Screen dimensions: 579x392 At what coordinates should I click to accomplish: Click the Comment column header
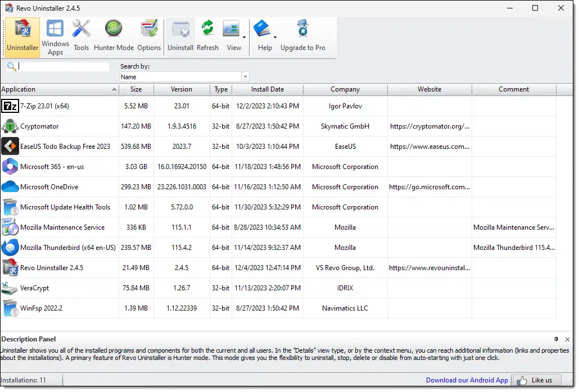[x=514, y=89]
